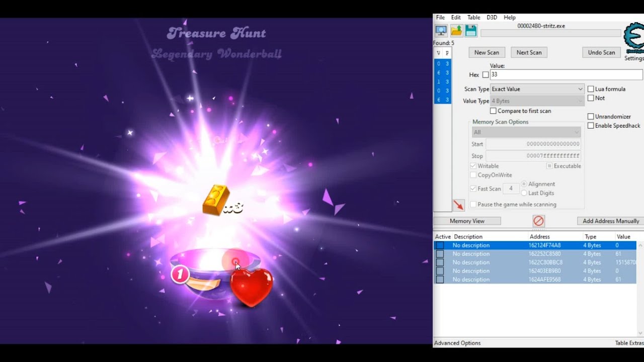The width and height of the screenshot is (644, 362).
Task: Click the address list vertical scrollbar
Action: click(640, 289)
